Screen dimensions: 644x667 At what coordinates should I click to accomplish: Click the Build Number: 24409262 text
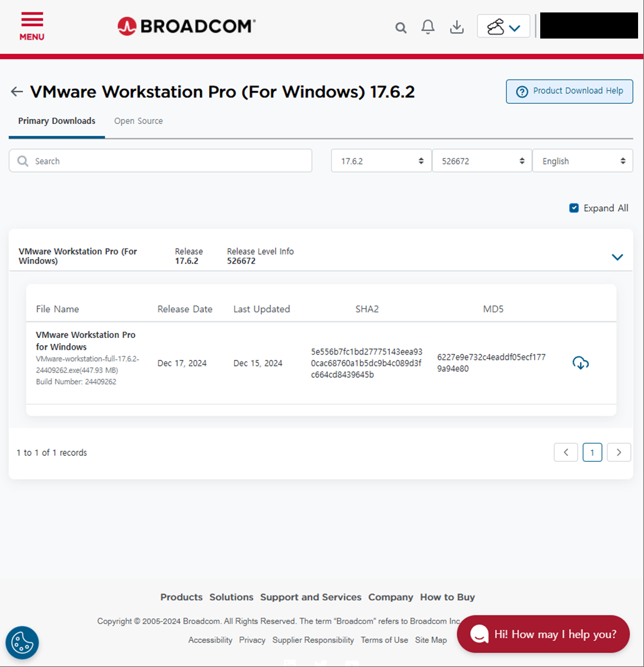click(76, 382)
